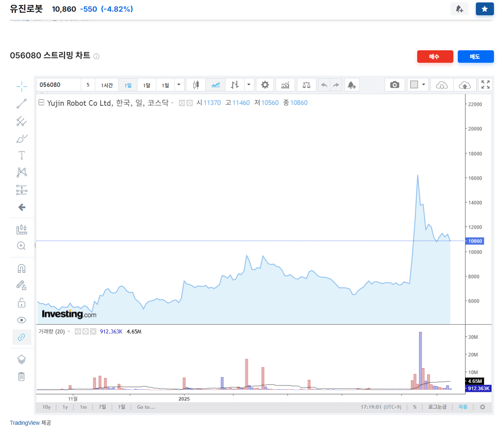Open the compare symbol scales icon
Image resolution: width=504 pixels, height=428 pixels.
306,85
